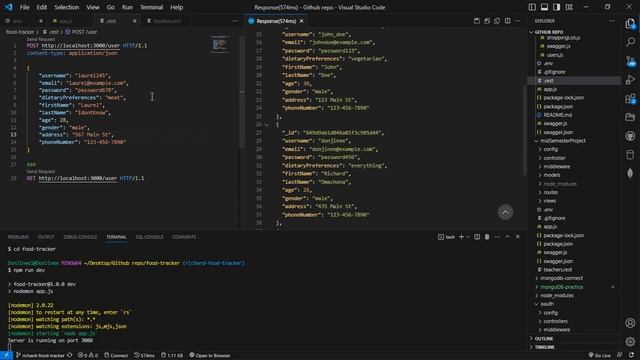Toggle the bottom panel layout button
Image resolution: width=640 pixels, height=360 pixels.
click(x=544, y=7)
